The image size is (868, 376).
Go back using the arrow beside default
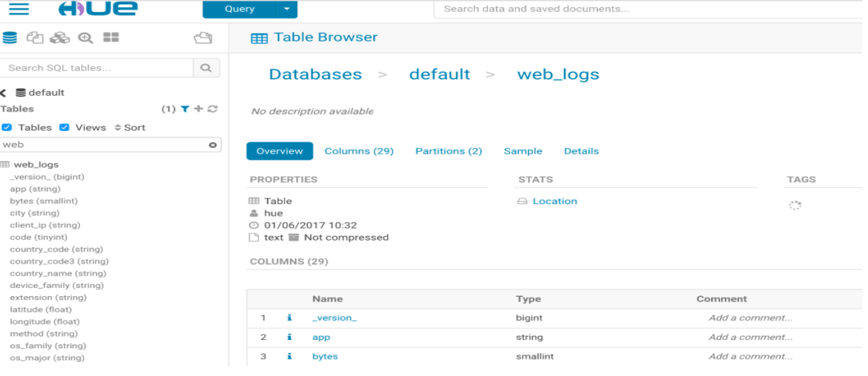point(3,92)
